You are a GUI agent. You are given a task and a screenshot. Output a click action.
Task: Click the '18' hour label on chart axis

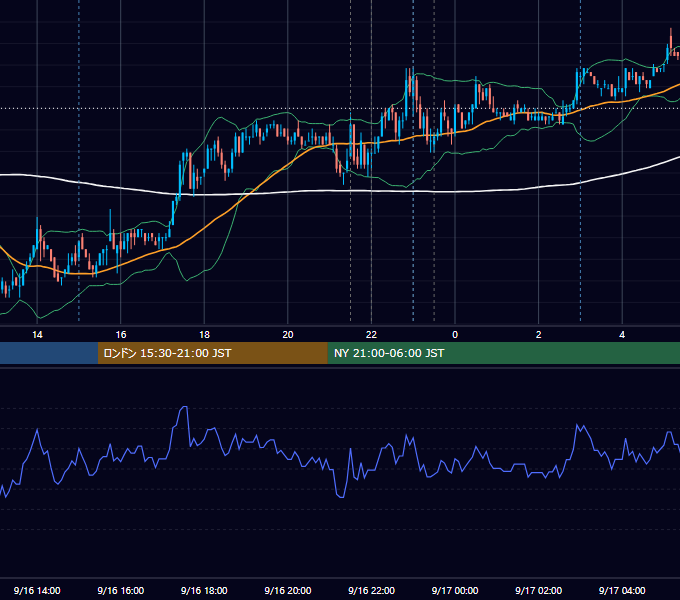204,335
